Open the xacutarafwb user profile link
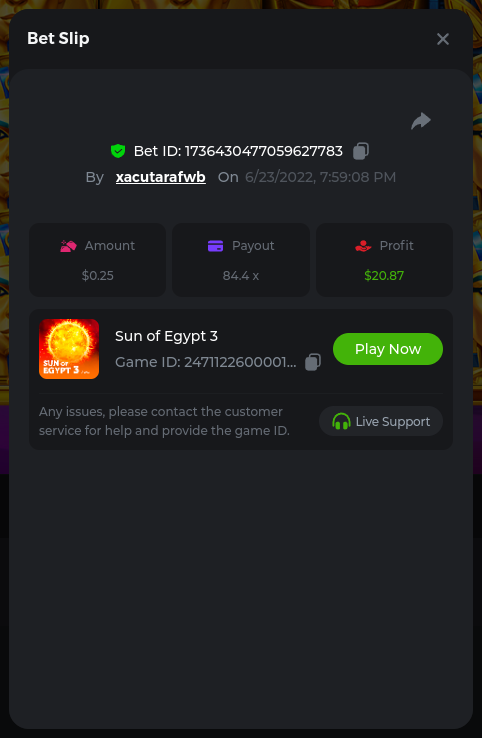The image size is (482, 738). (x=161, y=177)
